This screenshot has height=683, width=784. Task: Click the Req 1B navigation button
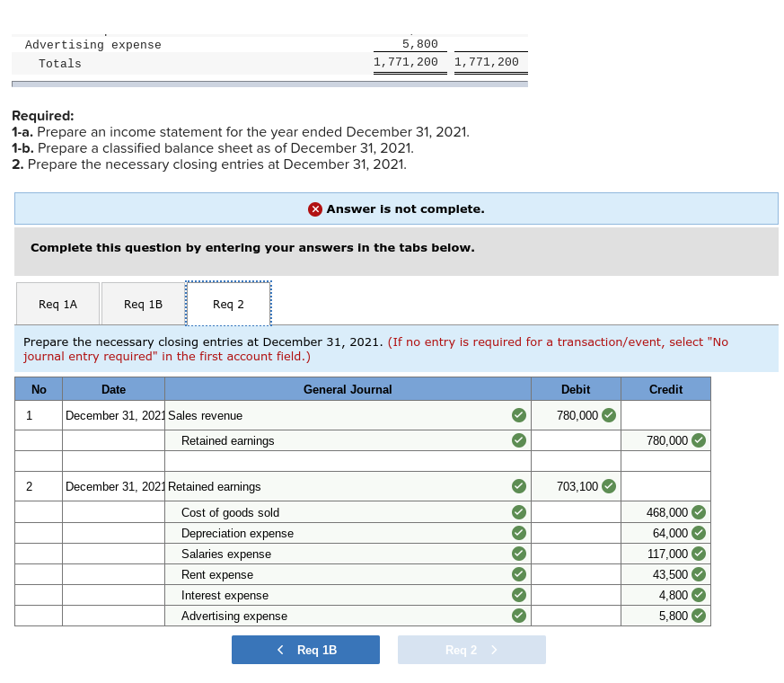coord(305,649)
